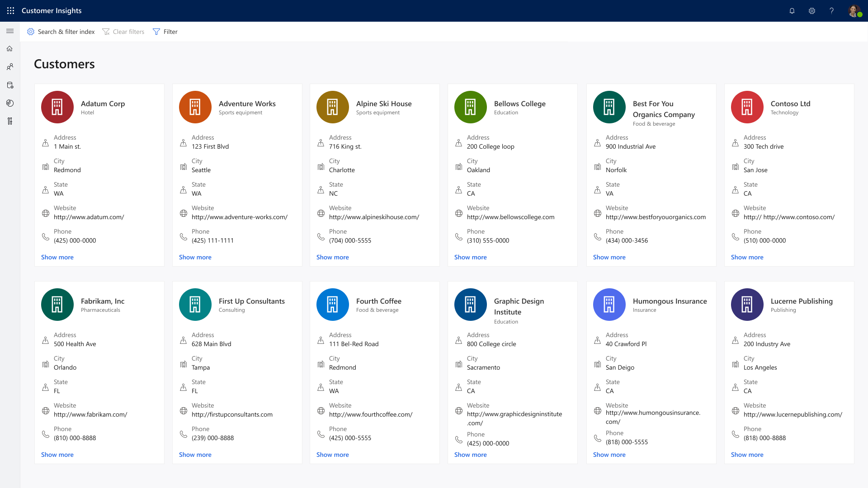868x488 pixels.
Task: Open the user profile avatar
Action: tap(854, 11)
